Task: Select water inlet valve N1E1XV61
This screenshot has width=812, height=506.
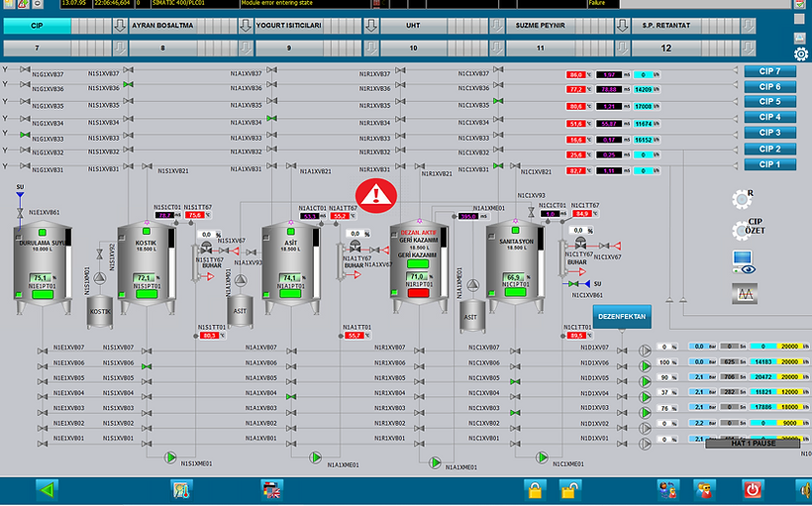Action: [20, 213]
